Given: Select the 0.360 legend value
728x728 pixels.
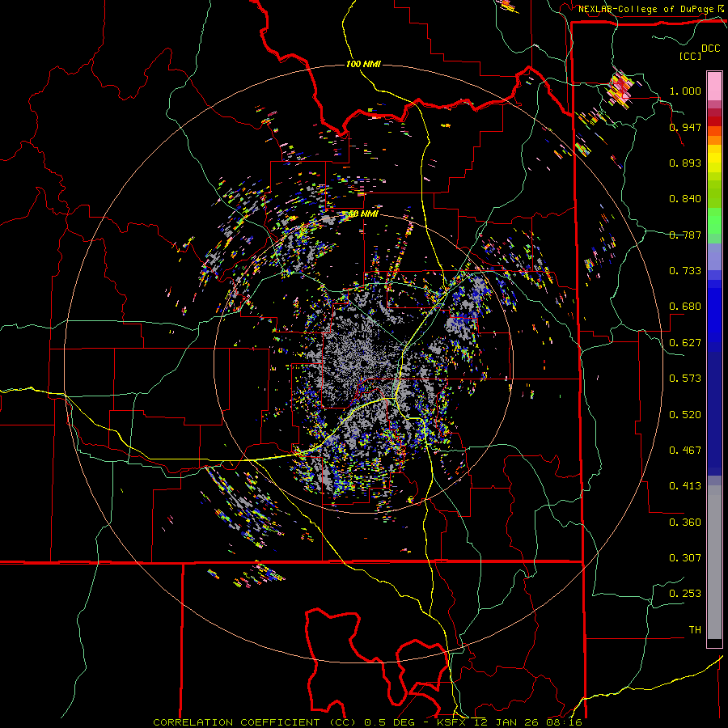Looking at the screenshot, I should pos(685,523).
